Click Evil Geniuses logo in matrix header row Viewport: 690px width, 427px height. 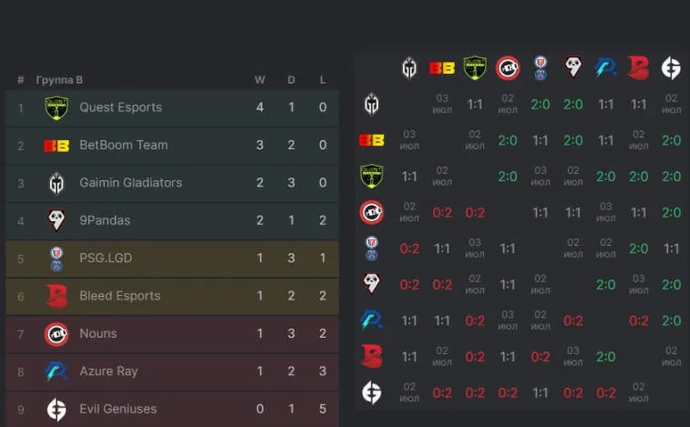(x=670, y=68)
